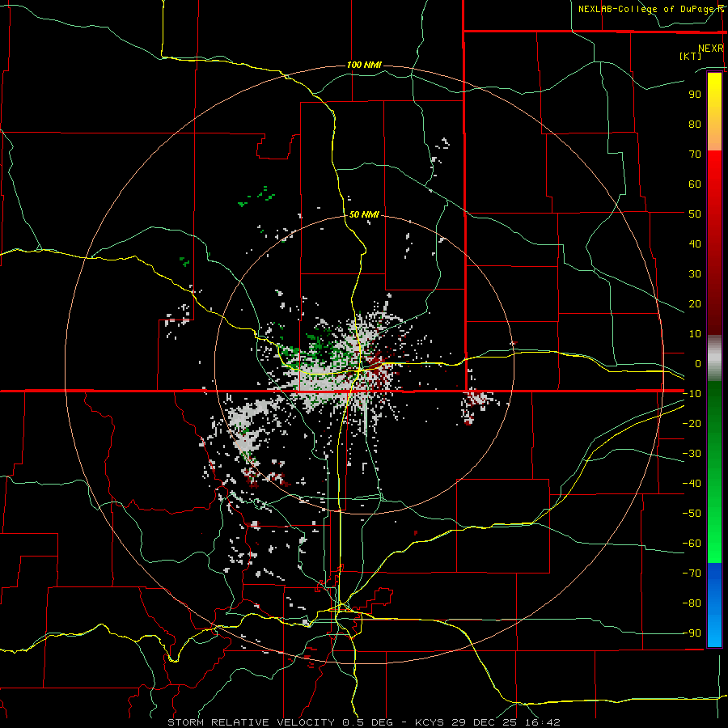Click the -10 knot label on the legend
Viewport: 728px width, 728px height.
pos(692,394)
